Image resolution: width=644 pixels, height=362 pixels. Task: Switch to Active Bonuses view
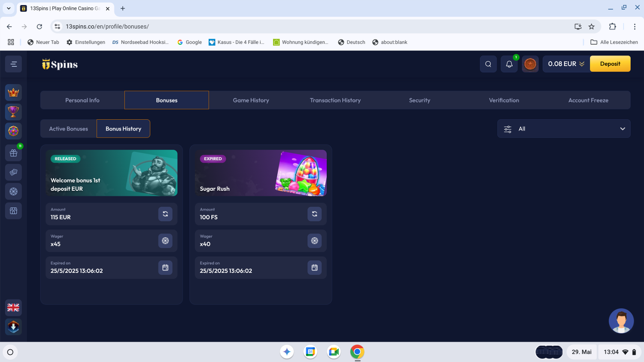tap(68, 129)
